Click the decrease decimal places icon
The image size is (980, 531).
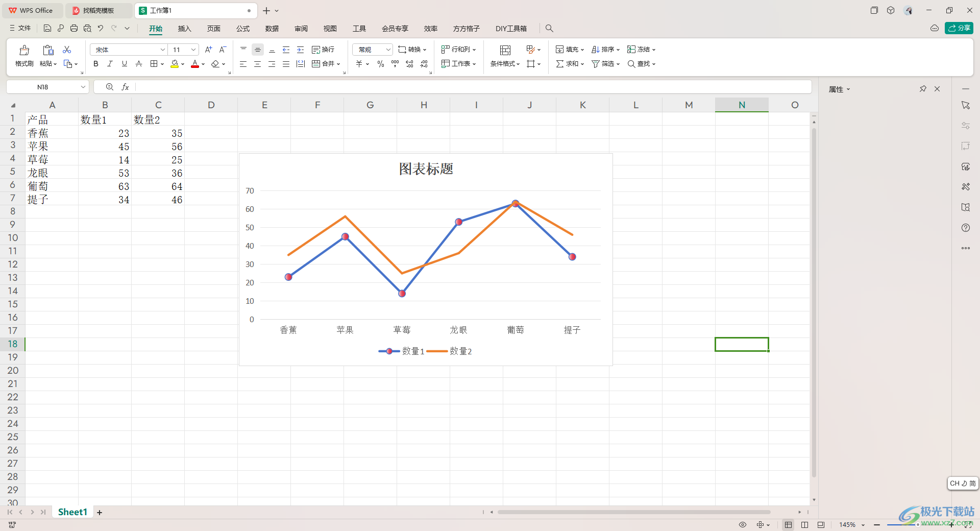424,64
